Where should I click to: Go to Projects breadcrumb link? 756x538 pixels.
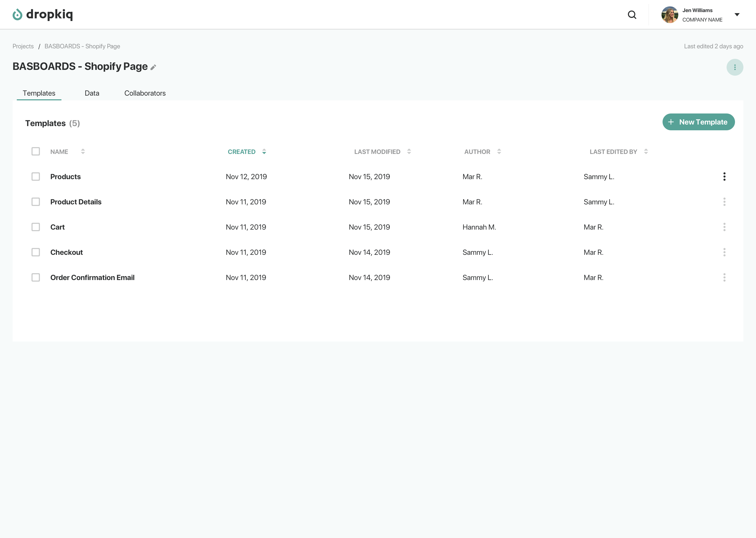point(23,46)
